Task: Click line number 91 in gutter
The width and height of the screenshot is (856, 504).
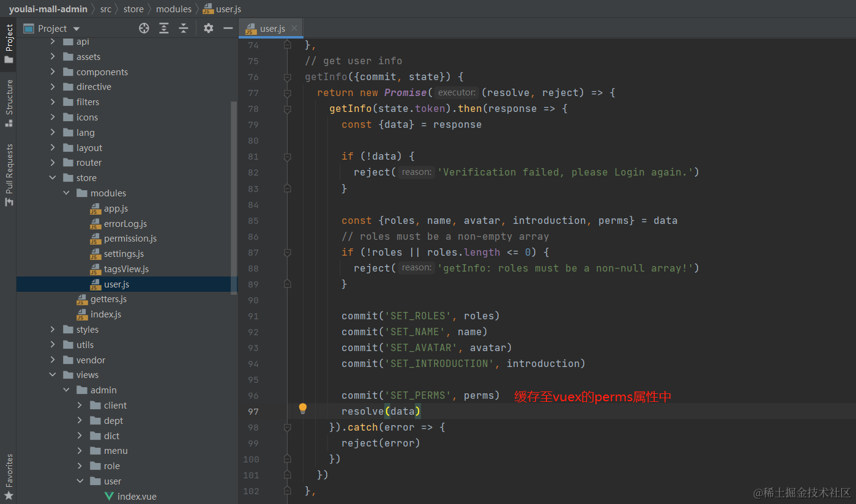Action: tap(253, 316)
